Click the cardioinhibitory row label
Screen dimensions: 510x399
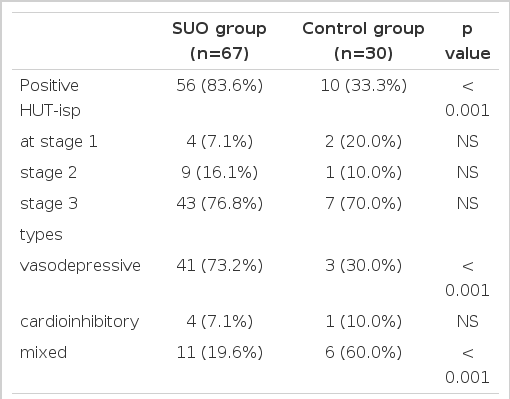click(x=79, y=321)
